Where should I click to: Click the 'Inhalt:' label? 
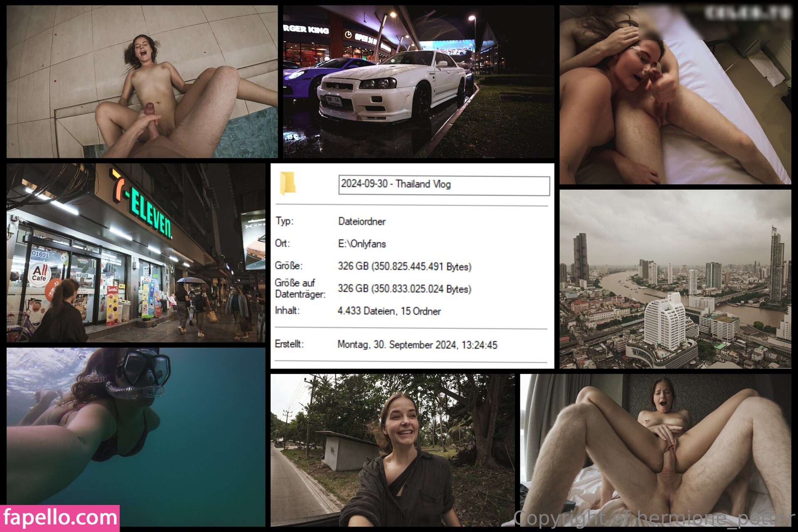(287, 310)
